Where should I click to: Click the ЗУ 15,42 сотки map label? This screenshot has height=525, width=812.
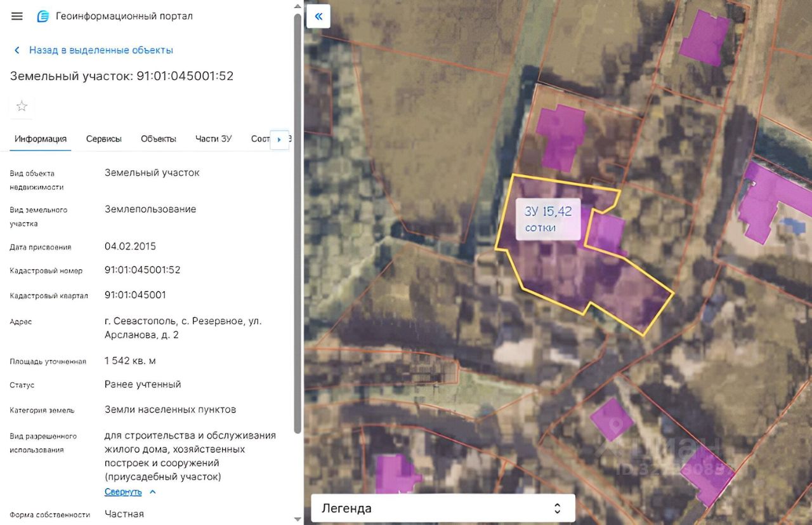548,219
